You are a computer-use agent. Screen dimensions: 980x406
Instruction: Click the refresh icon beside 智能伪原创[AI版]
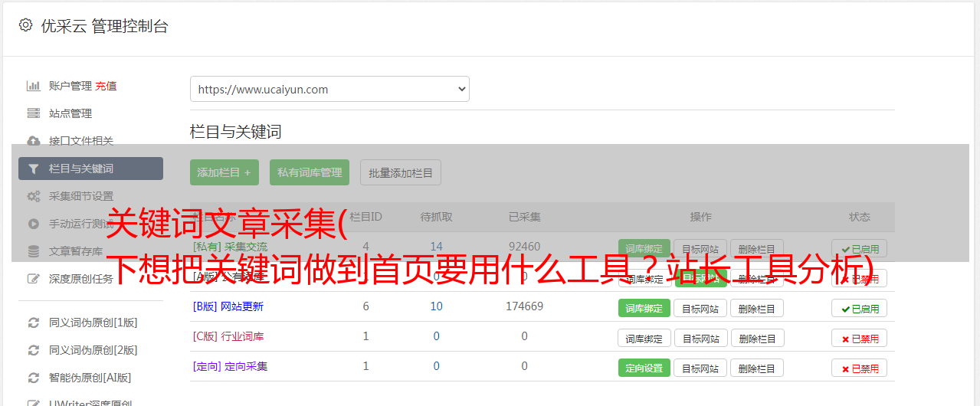point(33,378)
